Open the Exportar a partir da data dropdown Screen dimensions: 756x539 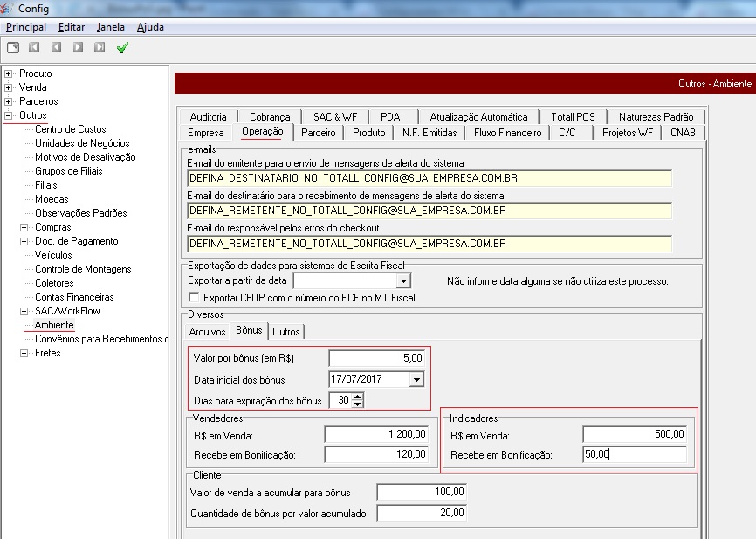[x=403, y=280]
